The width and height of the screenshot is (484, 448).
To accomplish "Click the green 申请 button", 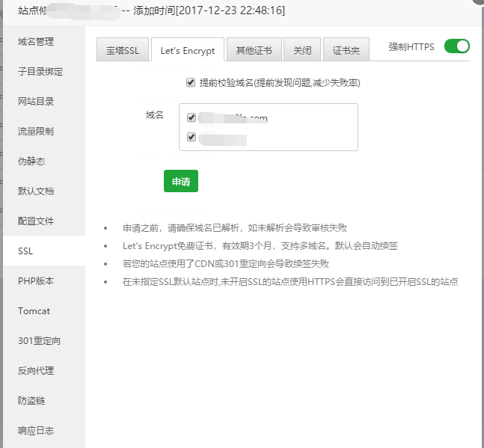I will click(x=181, y=181).
